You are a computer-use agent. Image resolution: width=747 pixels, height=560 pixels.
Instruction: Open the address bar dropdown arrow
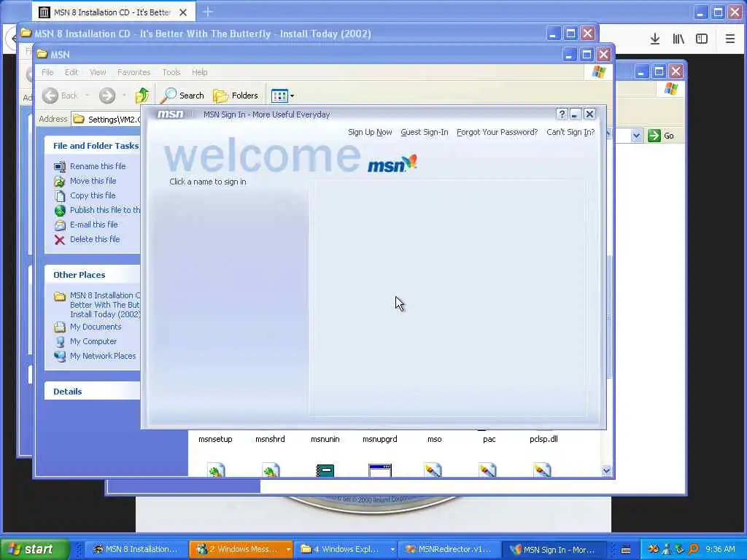(636, 136)
